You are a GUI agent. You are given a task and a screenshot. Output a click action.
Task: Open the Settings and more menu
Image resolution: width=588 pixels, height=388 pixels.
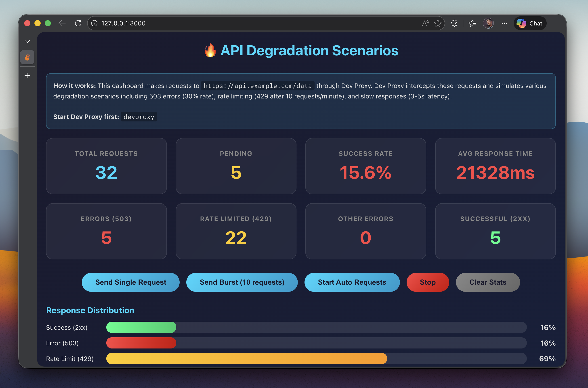click(x=504, y=23)
